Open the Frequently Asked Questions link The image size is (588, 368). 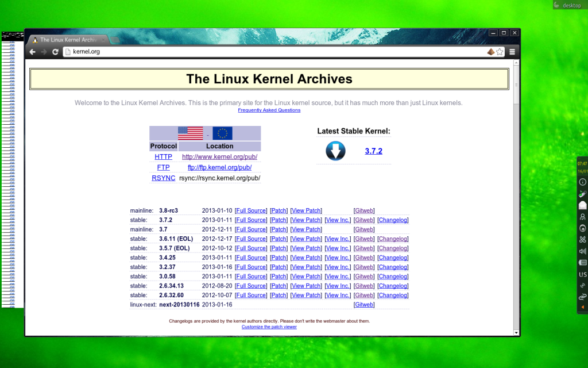[269, 110]
